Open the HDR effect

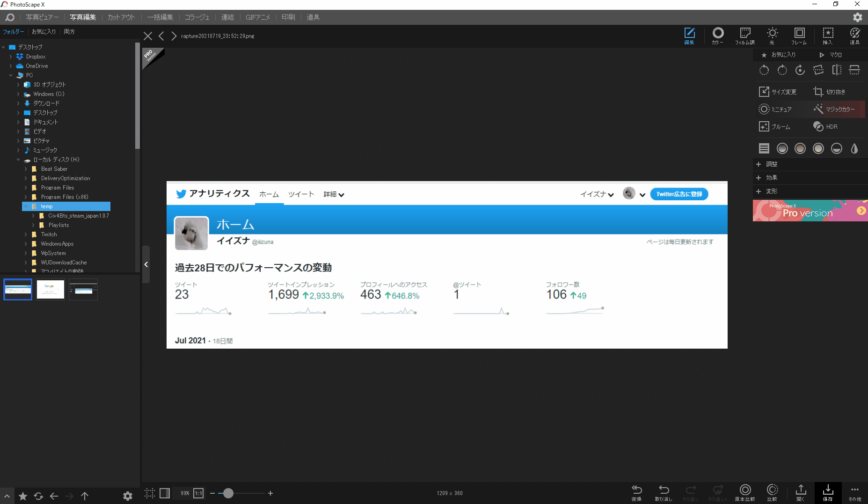(826, 126)
